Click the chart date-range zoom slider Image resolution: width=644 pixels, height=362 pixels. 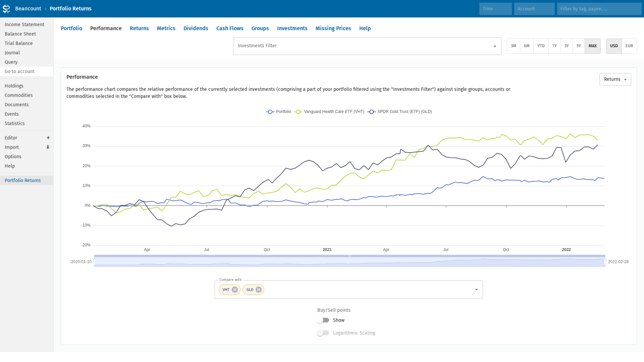coord(350,261)
